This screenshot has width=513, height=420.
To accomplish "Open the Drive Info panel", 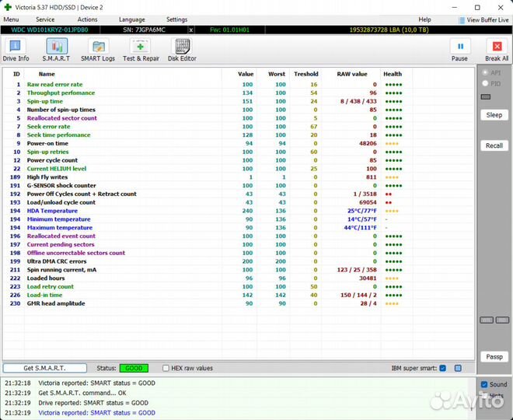I will pyautogui.click(x=16, y=51).
